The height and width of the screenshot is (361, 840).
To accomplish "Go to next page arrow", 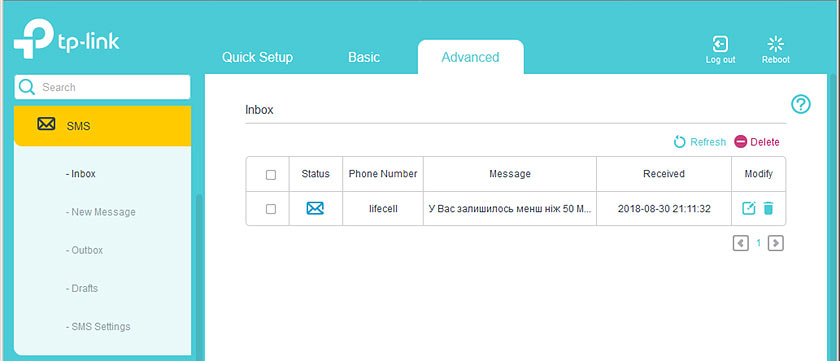I will tap(776, 243).
